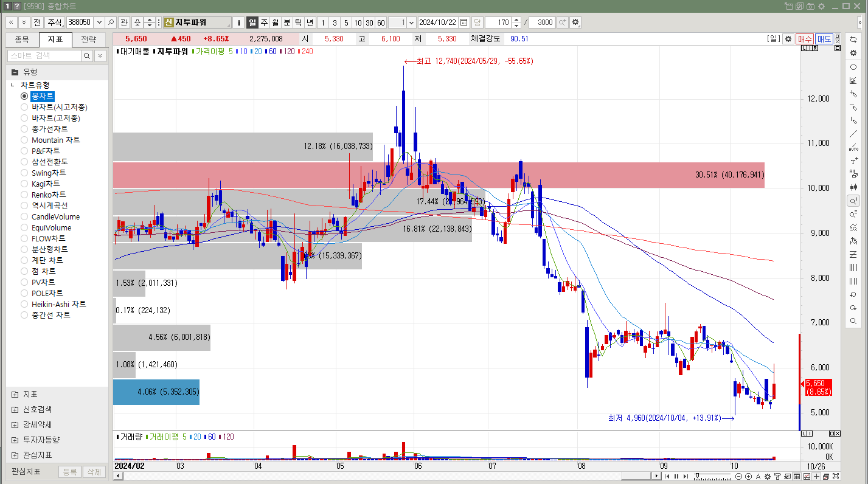Image resolution: width=868 pixels, height=484 pixels.
Task: Switch to the 전략 tab
Action: (88, 40)
